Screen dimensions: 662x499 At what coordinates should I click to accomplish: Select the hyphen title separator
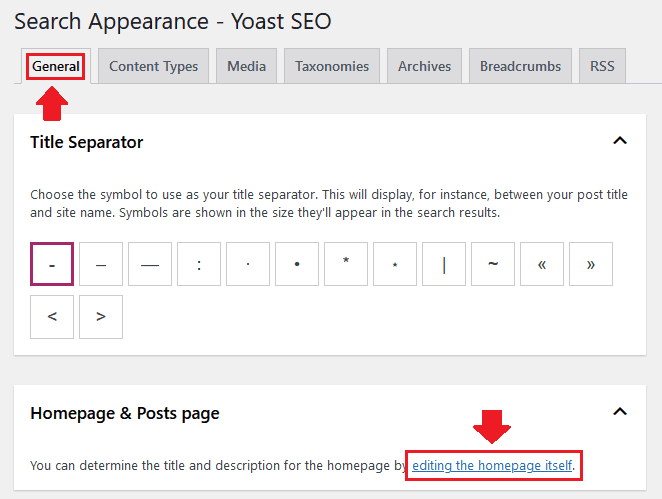pos(52,264)
